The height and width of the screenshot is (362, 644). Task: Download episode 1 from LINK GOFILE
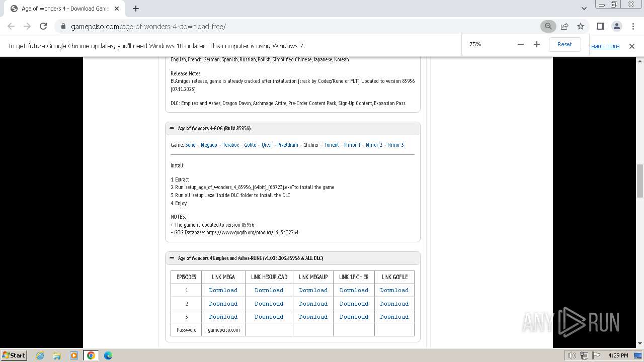(394, 290)
